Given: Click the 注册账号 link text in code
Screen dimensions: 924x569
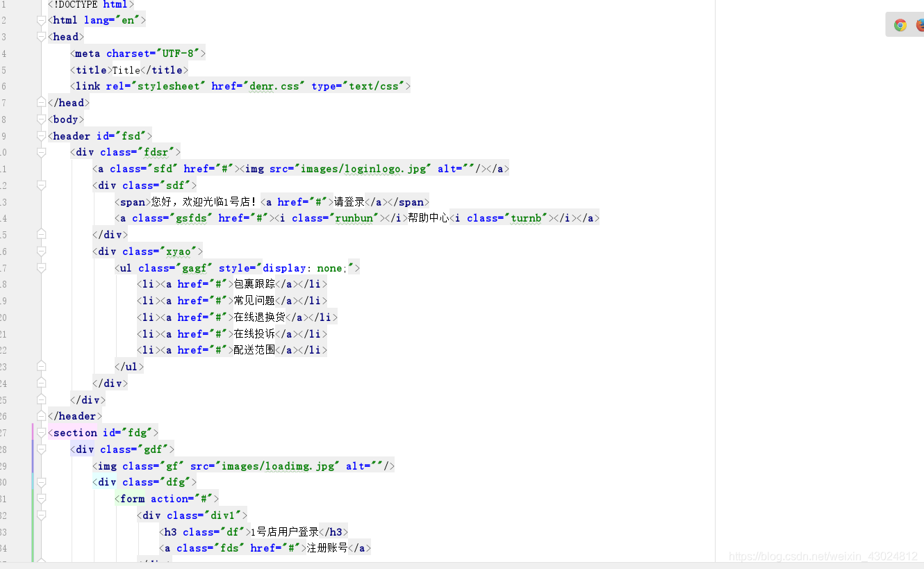Looking at the screenshot, I should click(x=327, y=548).
